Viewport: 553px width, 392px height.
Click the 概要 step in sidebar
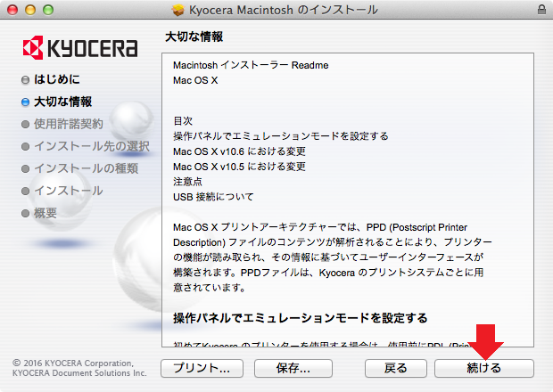tap(45, 213)
